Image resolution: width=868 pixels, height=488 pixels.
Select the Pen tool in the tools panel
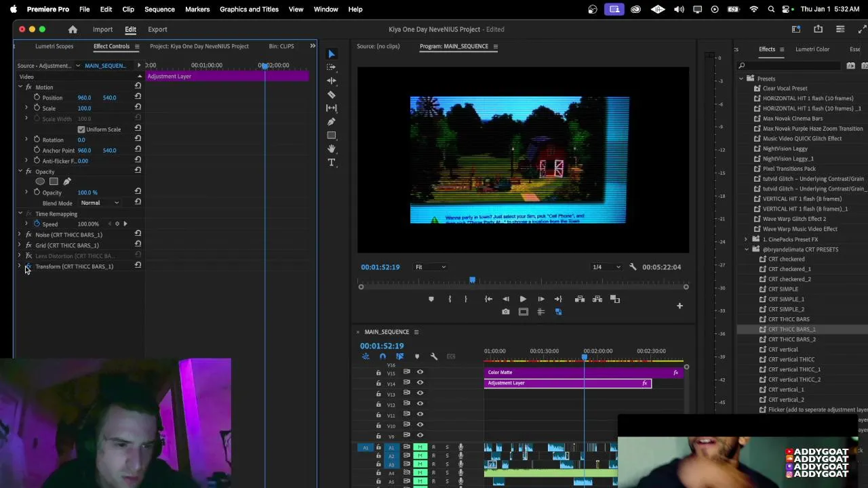pos(332,121)
